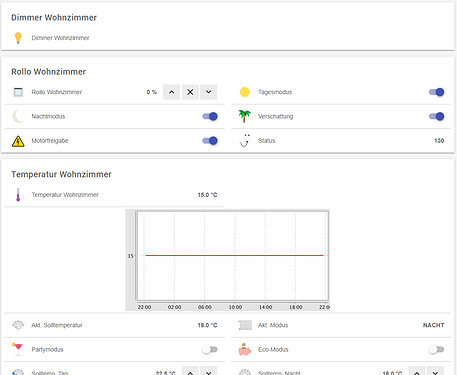Click the 15.0 °C temperature value

click(207, 195)
